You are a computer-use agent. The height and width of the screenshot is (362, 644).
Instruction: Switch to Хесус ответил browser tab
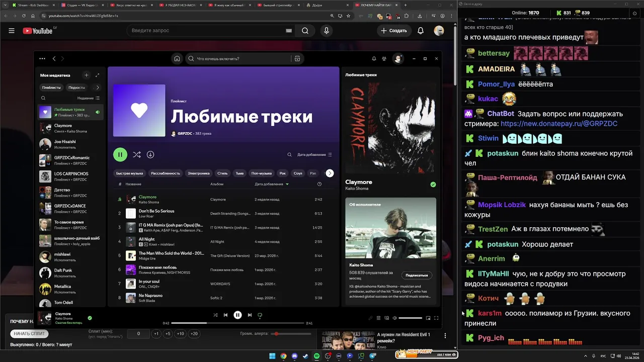[x=131, y=5]
